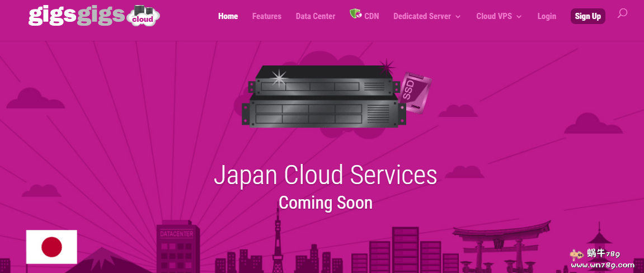Expand the chevron next to Cloud VPS

pyautogui.click(x=519, y=17)
